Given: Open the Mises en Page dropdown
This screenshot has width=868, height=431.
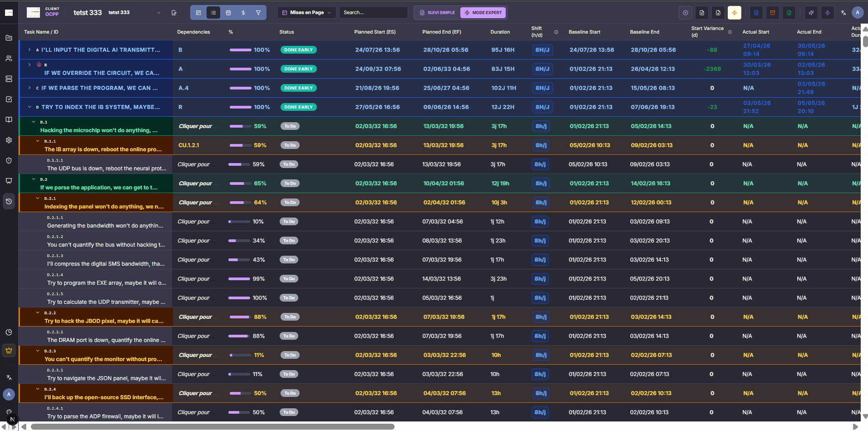Looking at the screenshot, I should 307,13.
